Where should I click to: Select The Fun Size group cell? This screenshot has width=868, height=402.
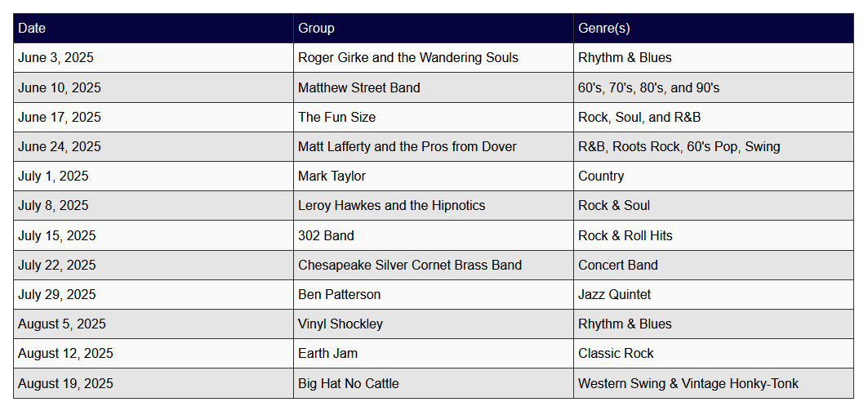click(x=336, y=118)
